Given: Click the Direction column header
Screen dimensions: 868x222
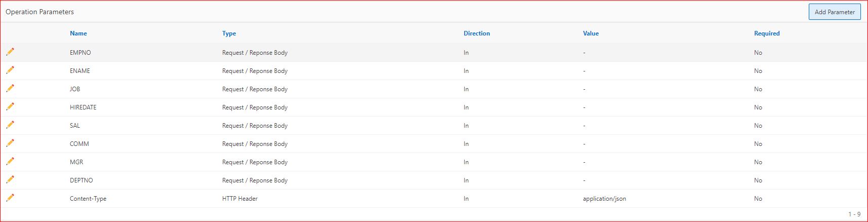Looking at the screenshot, I should point(477,33).
